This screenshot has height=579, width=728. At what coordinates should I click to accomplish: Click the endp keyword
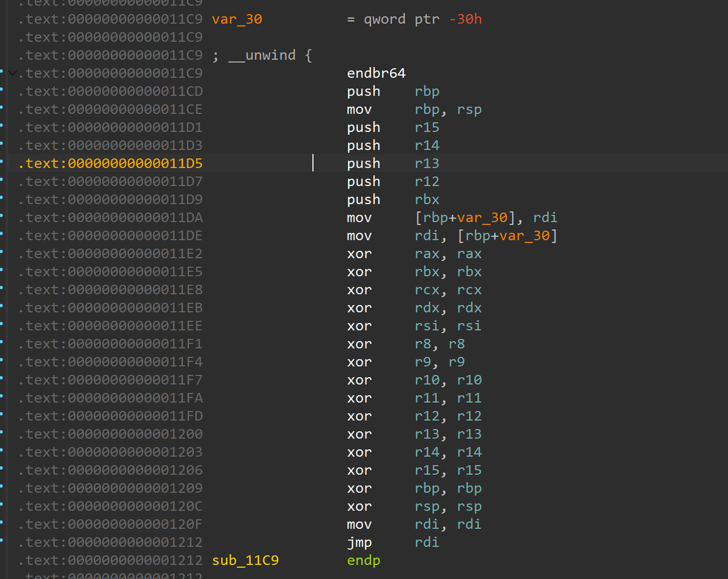tap(363, 561)
